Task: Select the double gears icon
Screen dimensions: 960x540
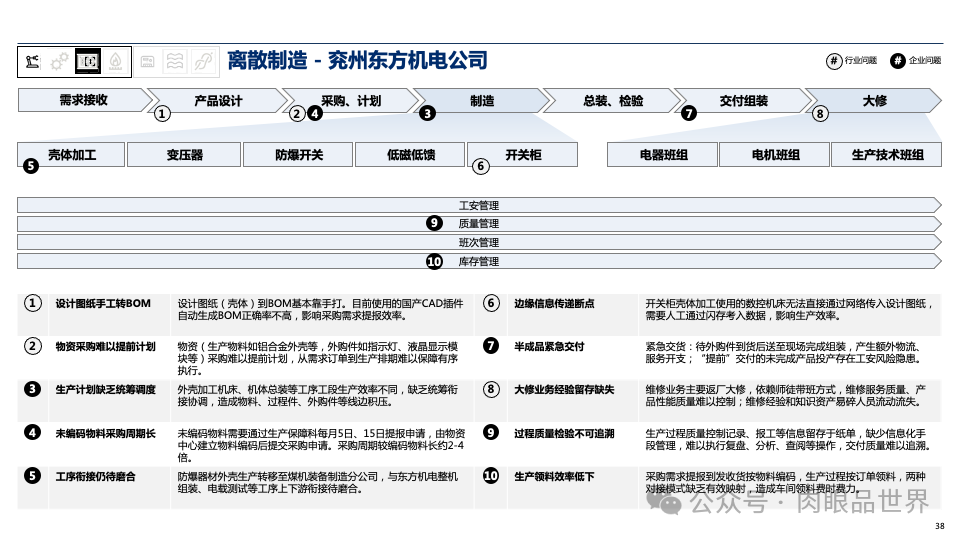Action: [x=59, y=62]
